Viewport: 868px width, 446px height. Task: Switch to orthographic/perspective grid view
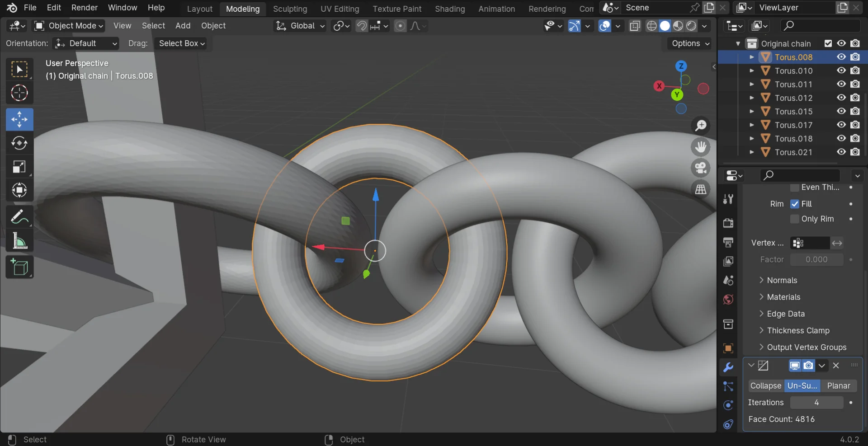(x=701, y=189)
